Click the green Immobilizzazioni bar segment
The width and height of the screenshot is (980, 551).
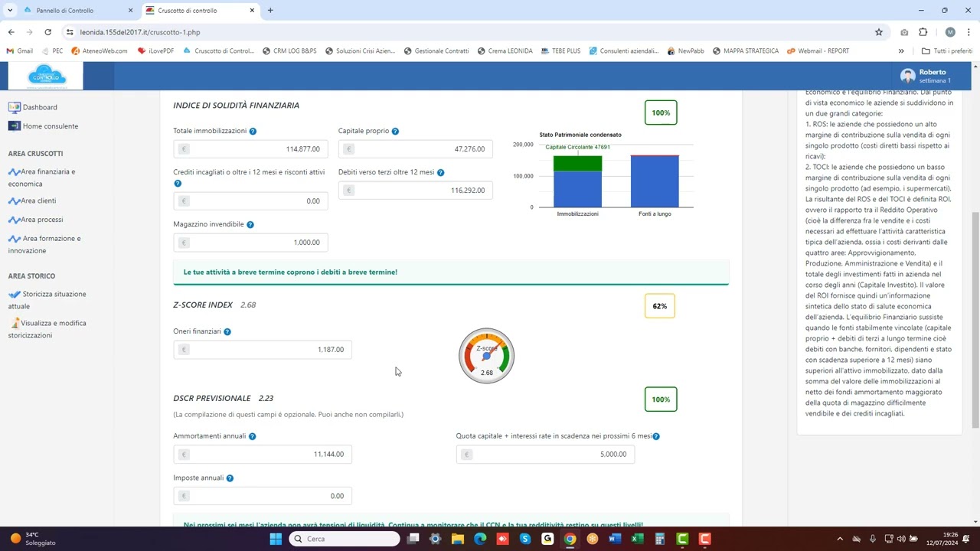point(577,163)
